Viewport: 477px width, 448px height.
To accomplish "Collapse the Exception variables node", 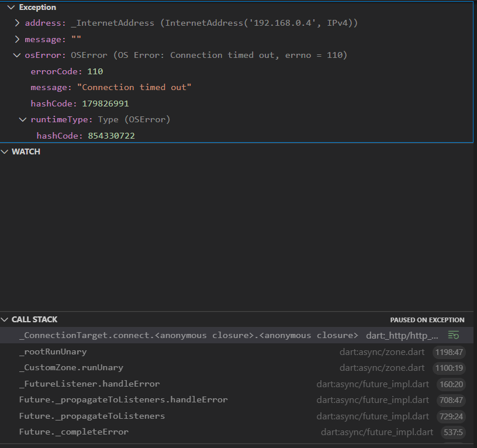I will coord(11,7).
